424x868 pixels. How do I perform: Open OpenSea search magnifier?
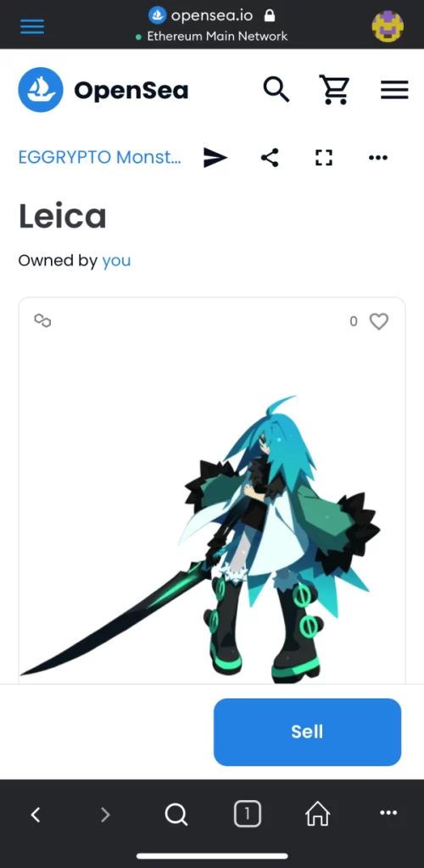276,89
